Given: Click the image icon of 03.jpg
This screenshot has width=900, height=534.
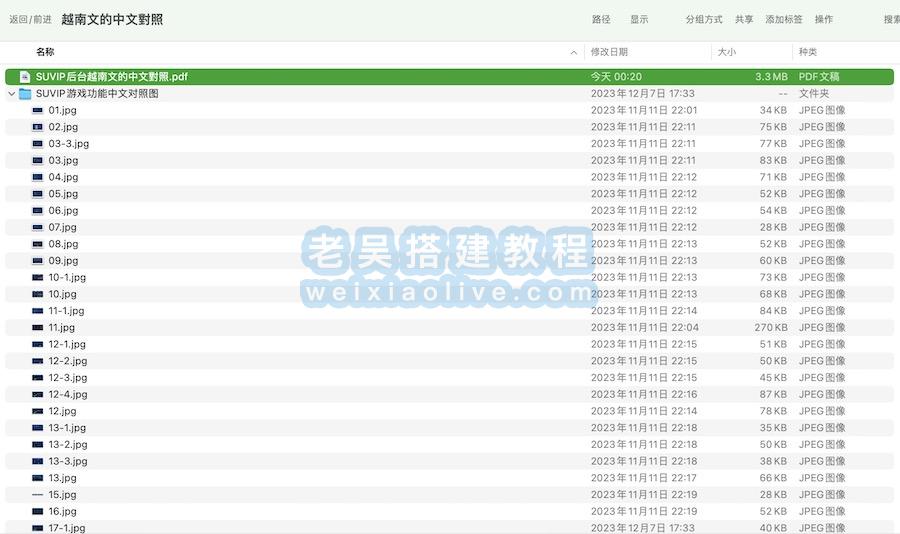Looking at the screenshot, I should pos(38,160).
